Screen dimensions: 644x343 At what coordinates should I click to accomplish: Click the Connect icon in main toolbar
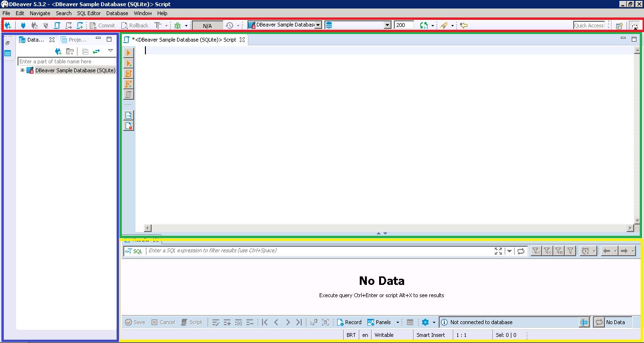pos(23,26)
